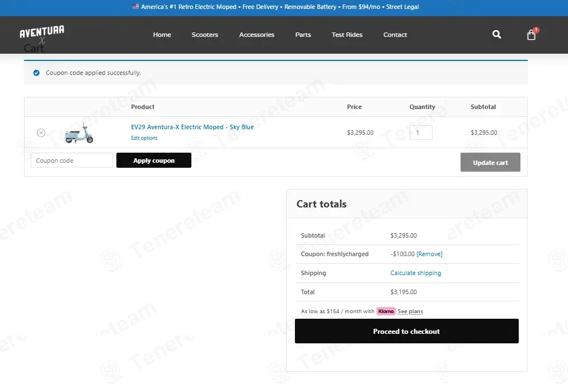The height and width of the screenshot is (392, 568).
Task: Open the sky blue moped thumbnail
Action: (x=79, y=133)
